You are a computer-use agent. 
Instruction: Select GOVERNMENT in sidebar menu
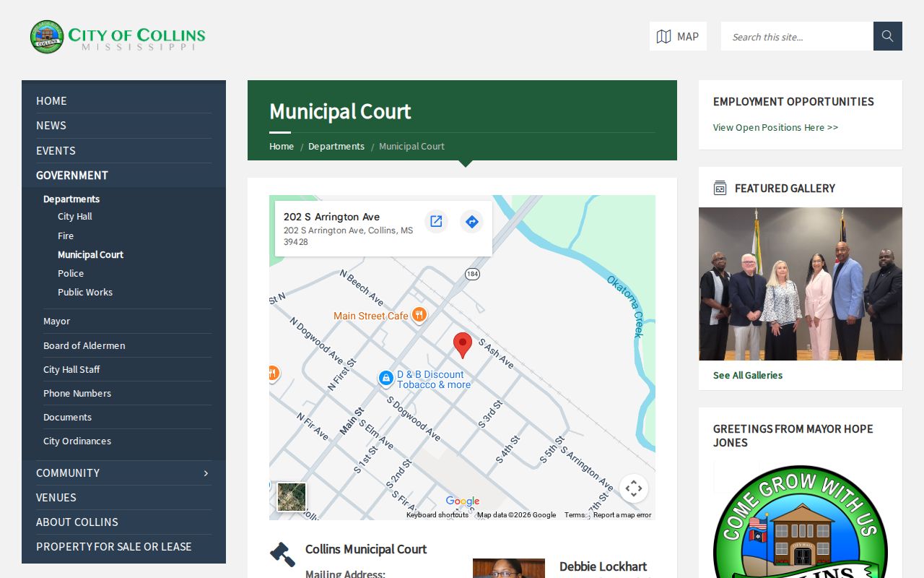[72, 175]
